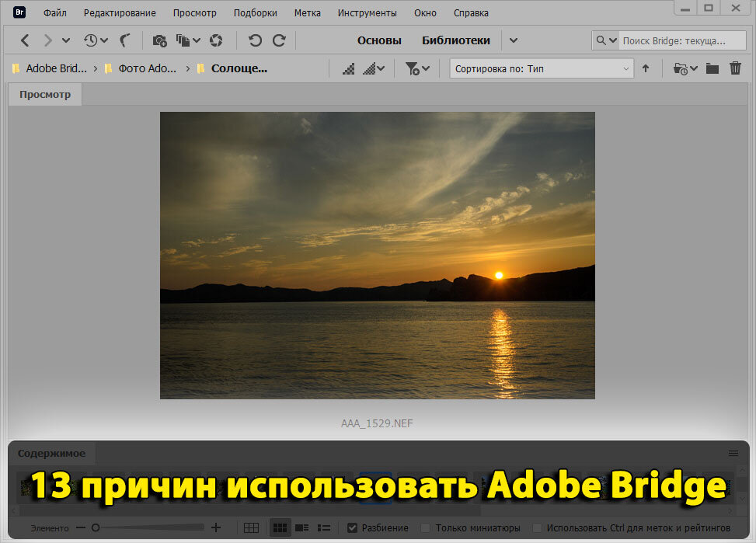Click the file name AAA_1529.NEF
756x543 pixels.
[x=377, y=423]
